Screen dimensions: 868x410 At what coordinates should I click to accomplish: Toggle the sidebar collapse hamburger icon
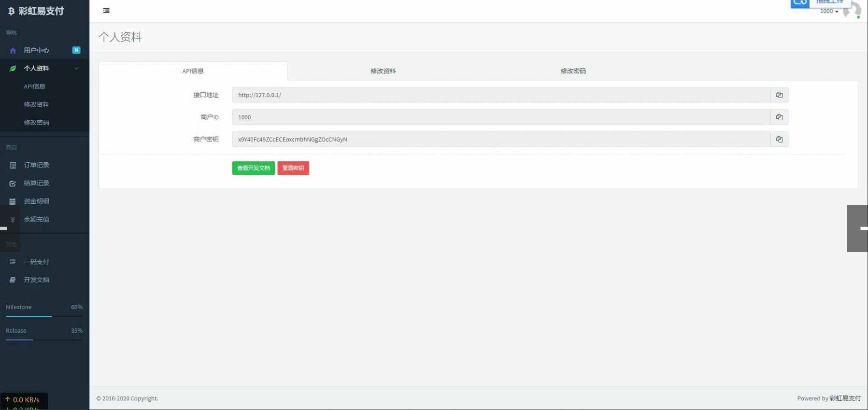point(106,11)
